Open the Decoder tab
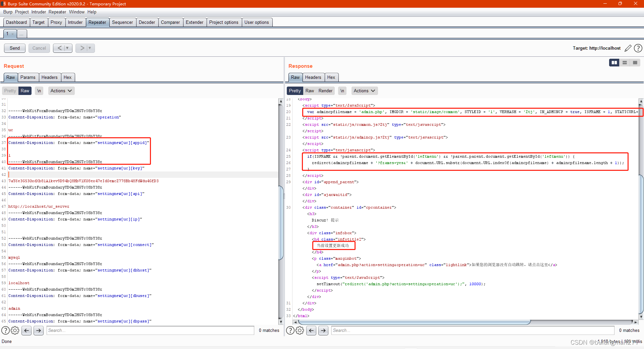Image resolution: width=644 pixels, height=349 pixels. coord(147,22)
